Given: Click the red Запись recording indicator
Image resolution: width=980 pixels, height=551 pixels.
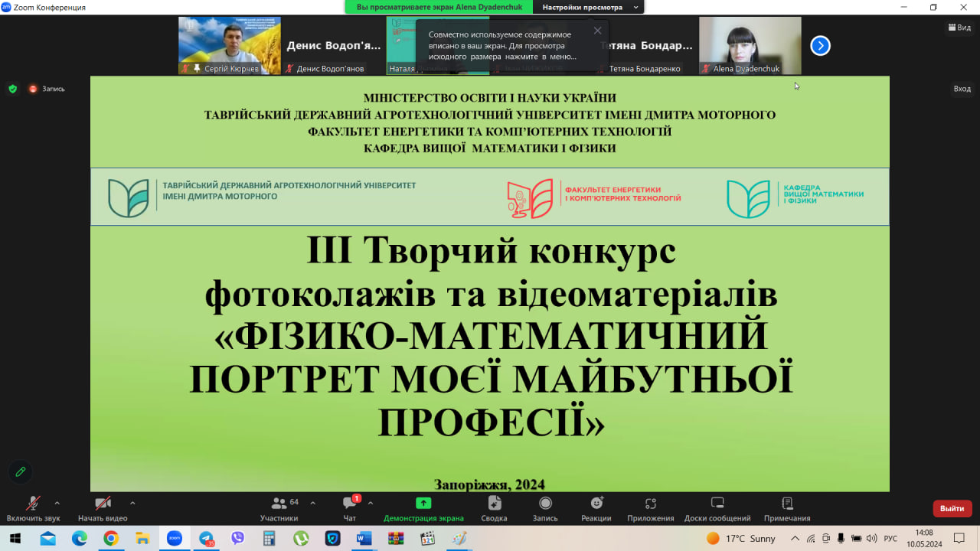Looking at the screenshot, I should (x=47, y=89).
